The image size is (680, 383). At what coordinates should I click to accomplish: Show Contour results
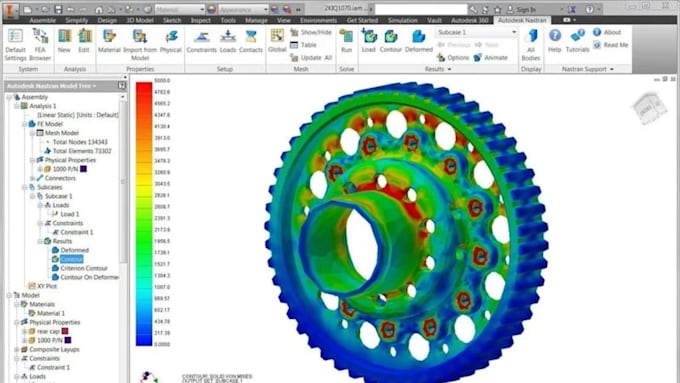pyautogui.click(x=391, y=41)
